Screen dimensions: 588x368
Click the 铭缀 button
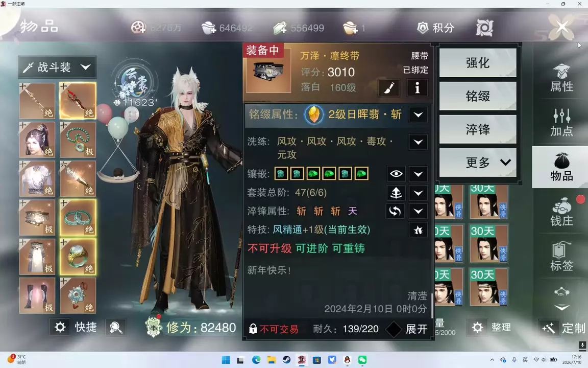[x=478, y=96]
